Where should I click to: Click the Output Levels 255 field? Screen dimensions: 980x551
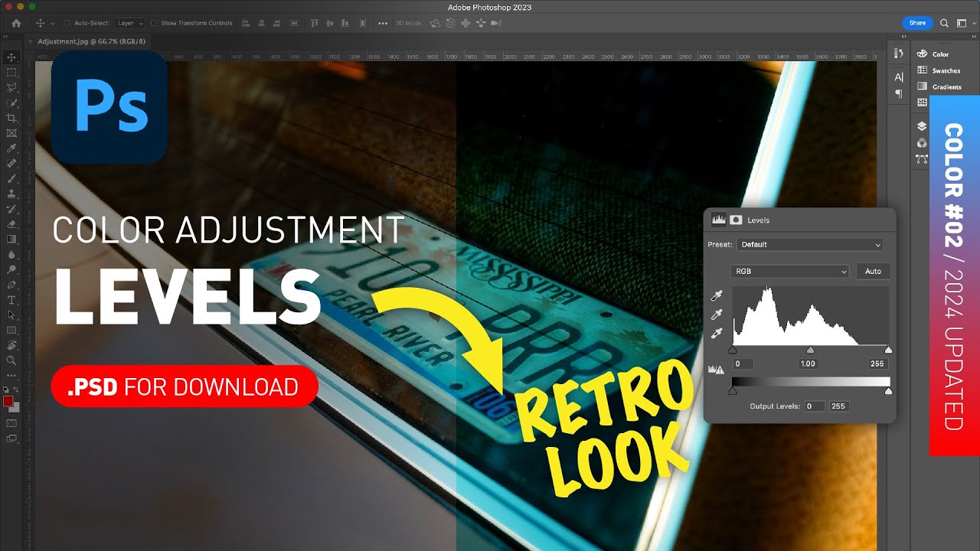[839, 406]
